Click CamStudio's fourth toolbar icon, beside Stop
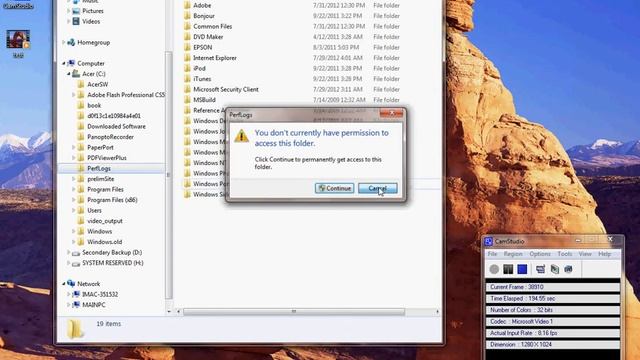 [540, 269]
